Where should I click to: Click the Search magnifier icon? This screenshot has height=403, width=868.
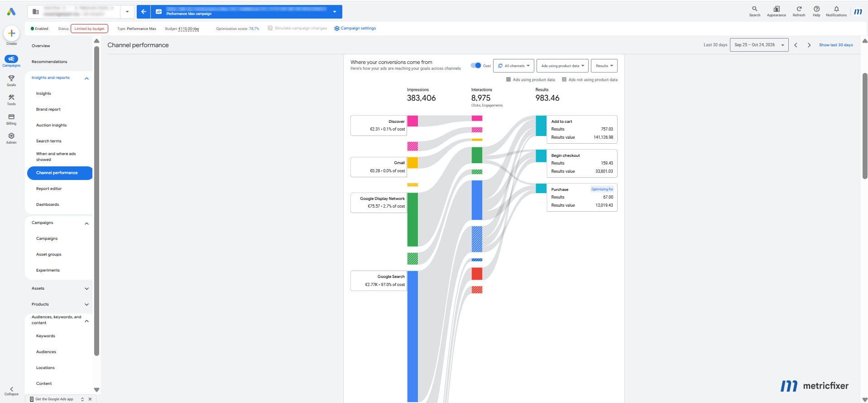pyautogui.click(x=754, y=9)
